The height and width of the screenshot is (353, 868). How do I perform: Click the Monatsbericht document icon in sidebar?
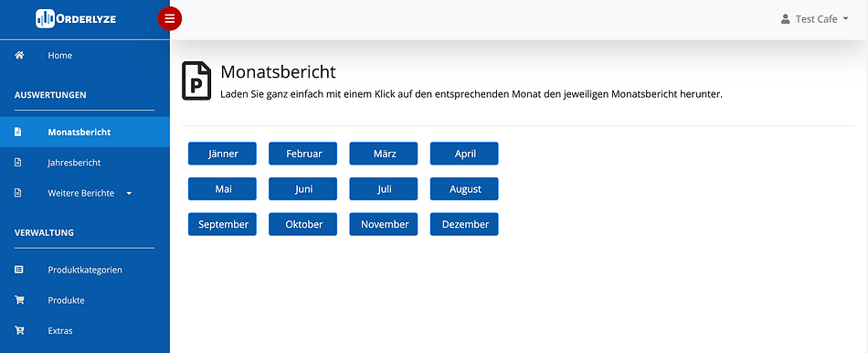pyautogui.click(x=17, y=132)
